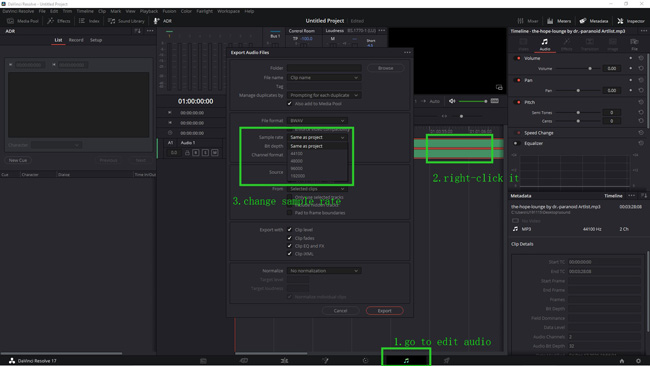
Task: Disable the Volume section toggle
Action: coord(518,58)
